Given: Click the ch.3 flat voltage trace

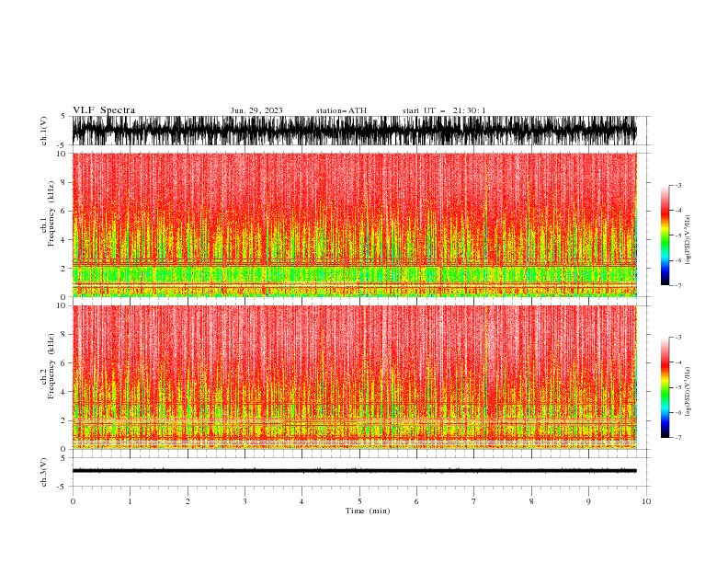Looking at the screenshot, I should (354, 471).
